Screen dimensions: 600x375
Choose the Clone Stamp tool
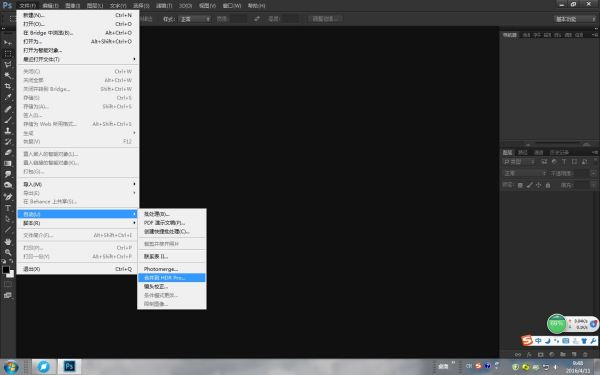click(8, 130)
